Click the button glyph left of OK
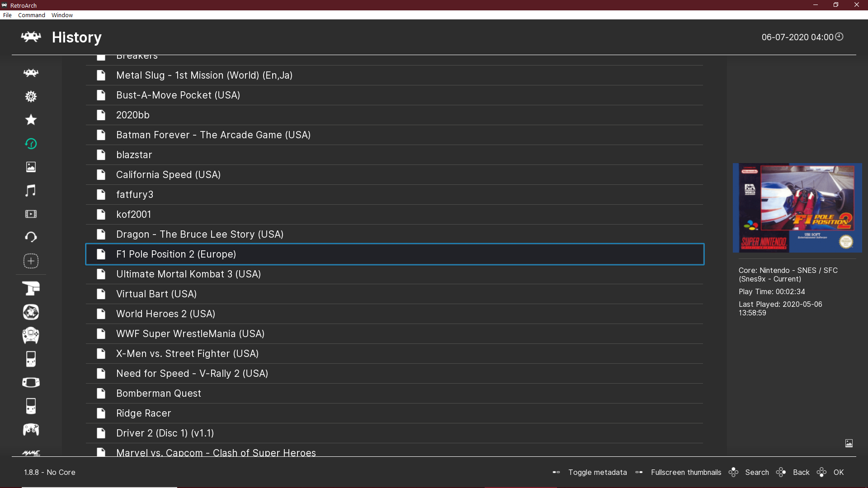868x488 pixels. coord(821,472)
